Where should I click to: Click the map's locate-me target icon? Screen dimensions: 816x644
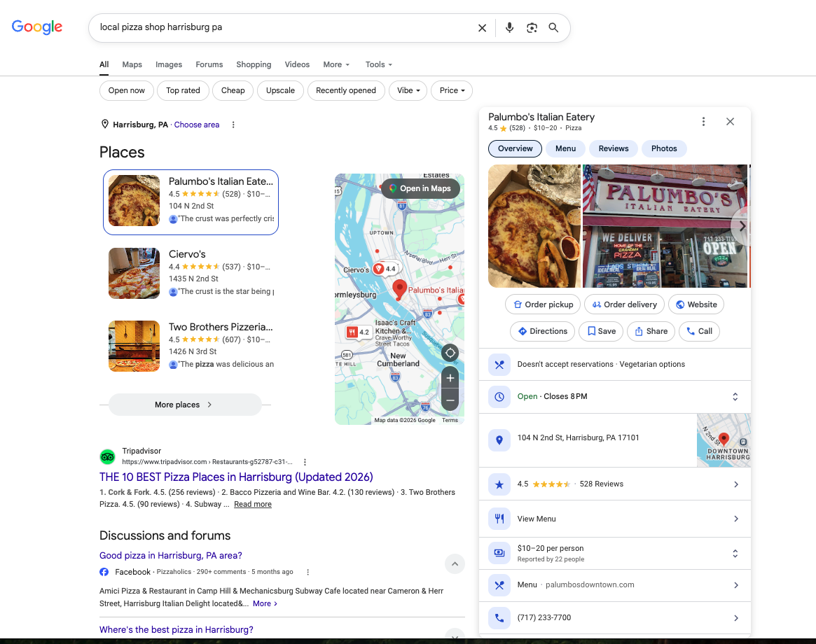450,353
